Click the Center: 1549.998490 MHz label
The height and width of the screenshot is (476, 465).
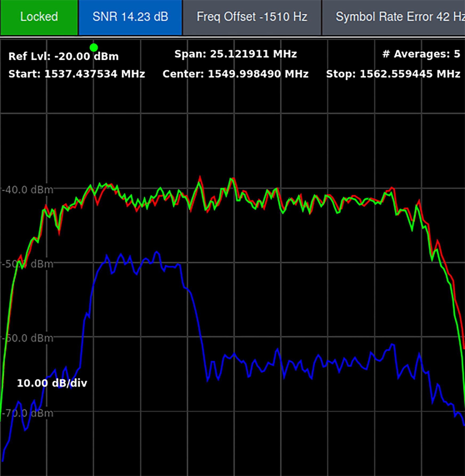point(236,74)
